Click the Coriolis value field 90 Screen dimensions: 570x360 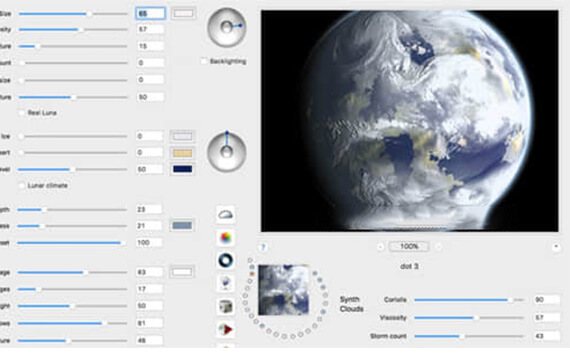546,300
